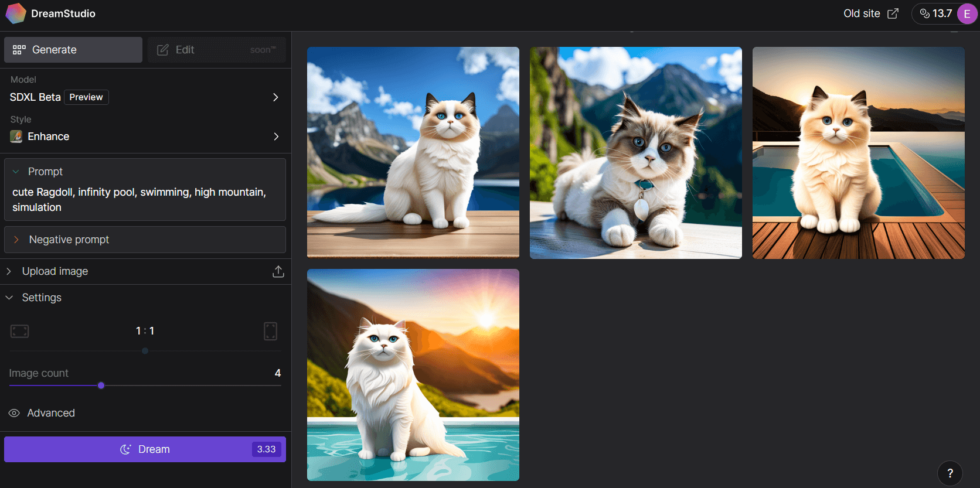Open the SDXL Beta model selector
The image size is (980, 488).
(x=144, y=97)
